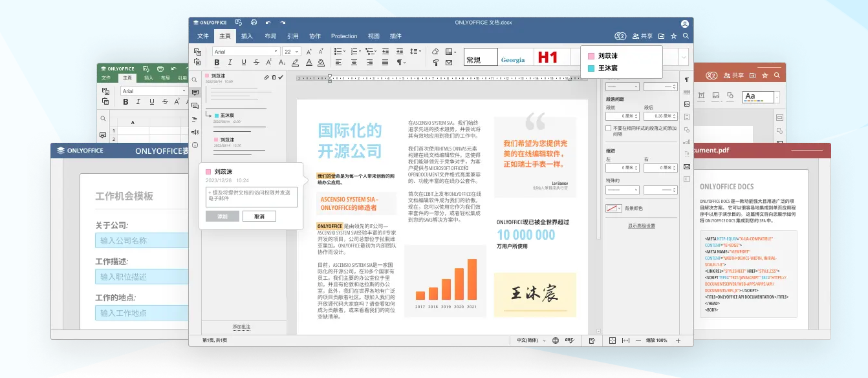Image resolution: width=868 pixels, height=378 pixels.
Task: Decrease paragraph indent
Action: pyautogui.click(x=385, y=52)
